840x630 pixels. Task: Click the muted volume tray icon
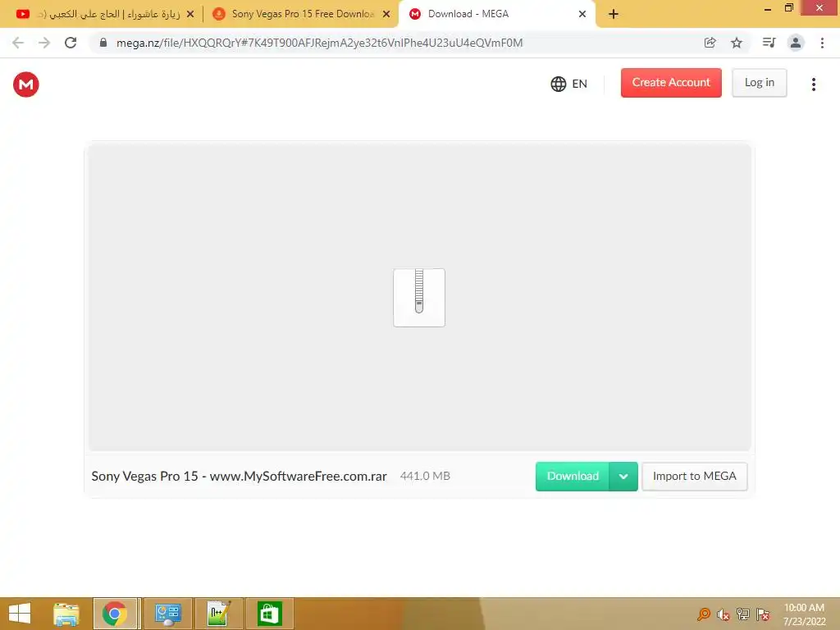coord(724,614)
